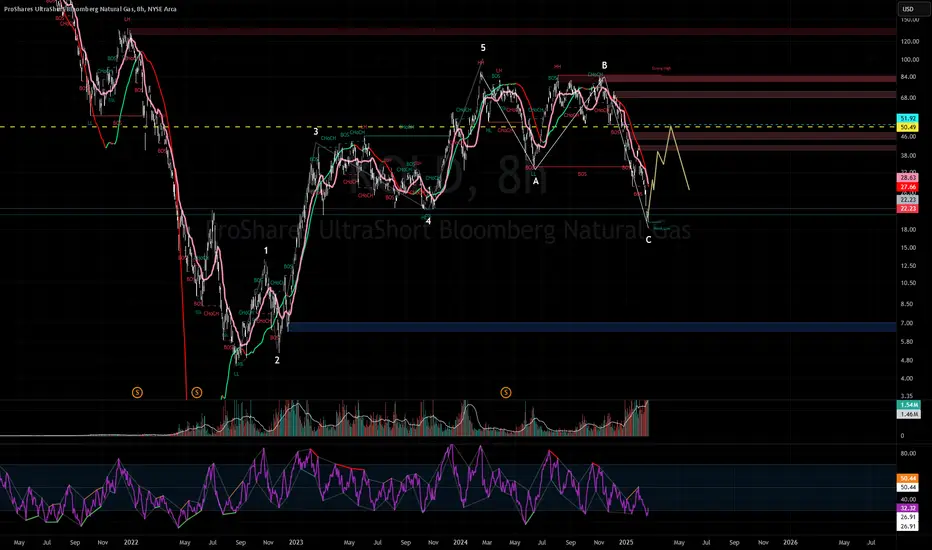
Task: Click the teal 51.92 price label
Action: click(x=908, y=119)
